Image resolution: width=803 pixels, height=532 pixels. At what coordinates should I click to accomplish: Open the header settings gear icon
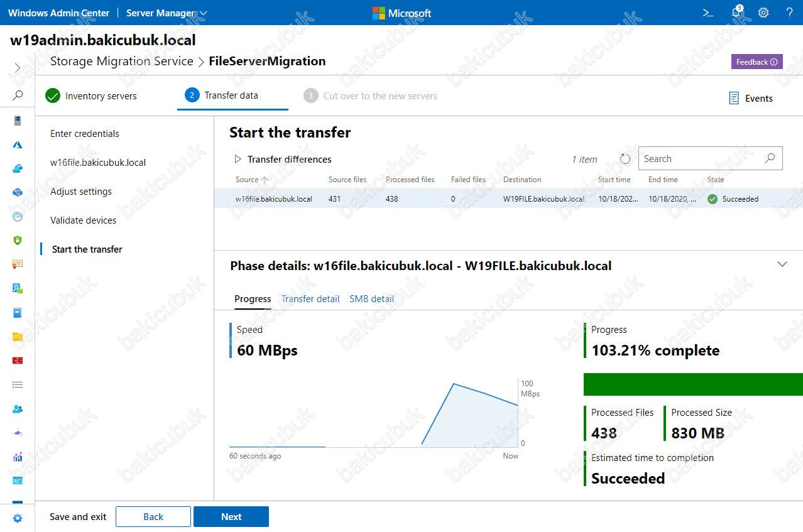(x=763, y=13)
